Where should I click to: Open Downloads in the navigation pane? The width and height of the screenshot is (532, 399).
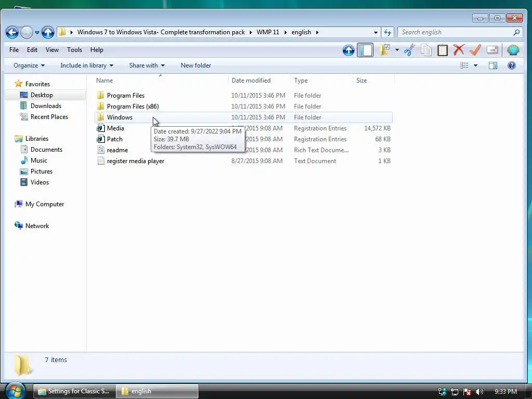[46, 106]
